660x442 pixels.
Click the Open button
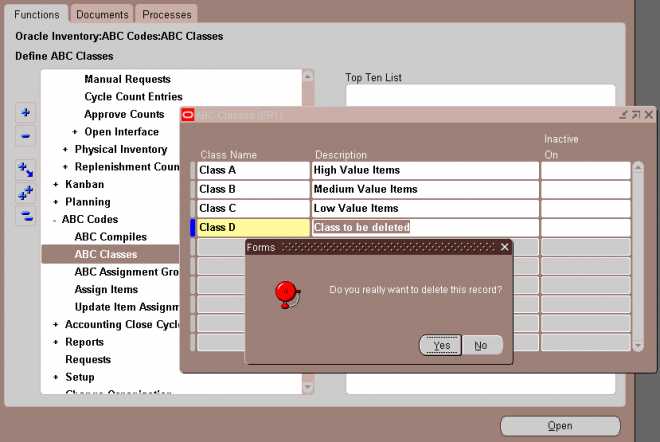(x=560, y=426)
